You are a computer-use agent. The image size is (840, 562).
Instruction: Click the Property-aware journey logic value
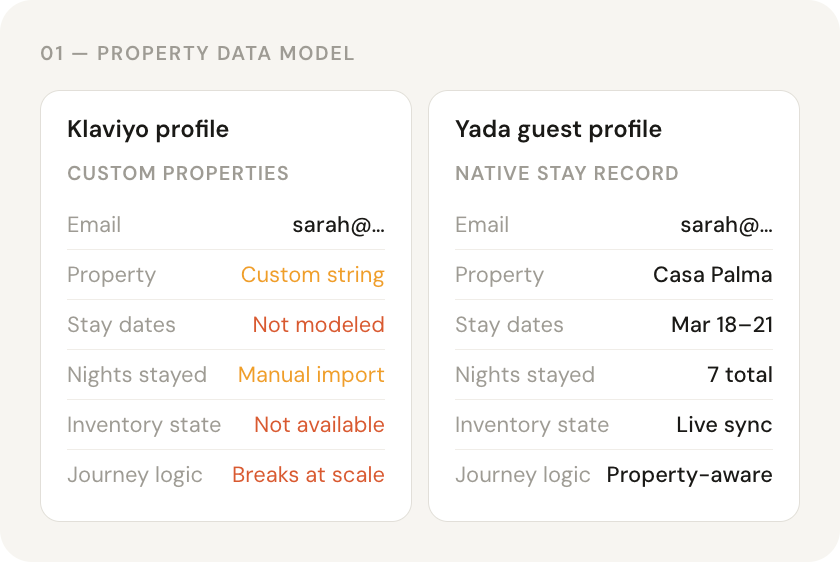(689, 475)
